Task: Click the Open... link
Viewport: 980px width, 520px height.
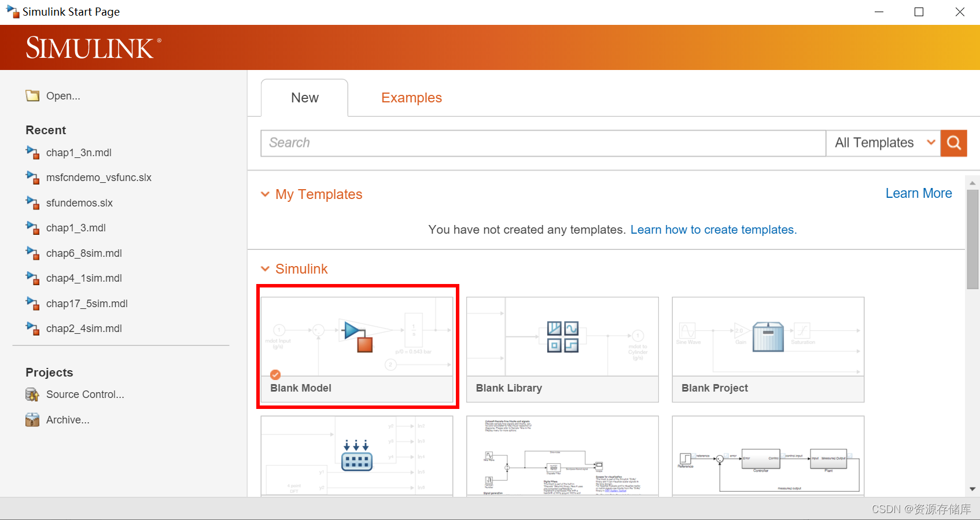Action: pos(63,96)
